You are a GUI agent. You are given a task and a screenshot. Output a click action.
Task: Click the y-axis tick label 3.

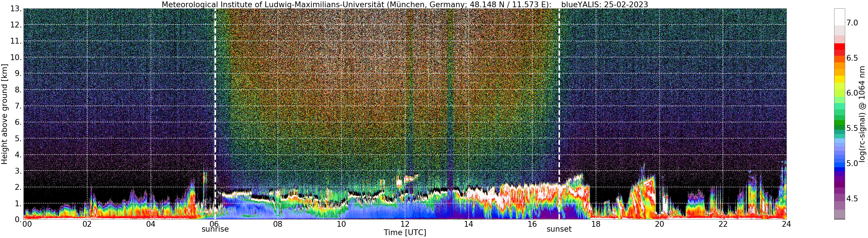[18, 171]
